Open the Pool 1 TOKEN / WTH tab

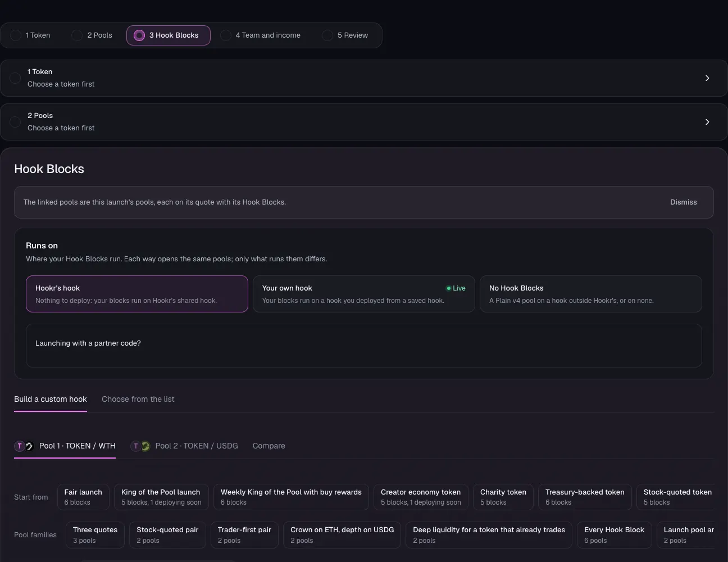pyautogui.click(x=65, y=446)
